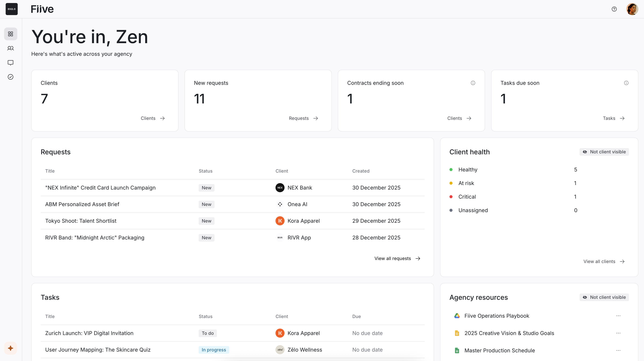Screen dimensions: 644x361
Task: Click the info icon on Tasks due soon
Action: [x=626, y=83]
